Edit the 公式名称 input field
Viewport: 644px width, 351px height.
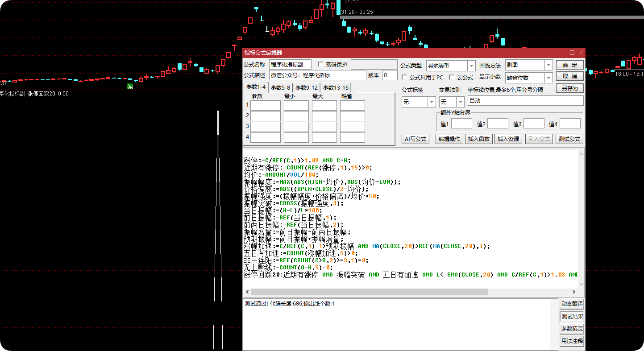click(290, 65)
